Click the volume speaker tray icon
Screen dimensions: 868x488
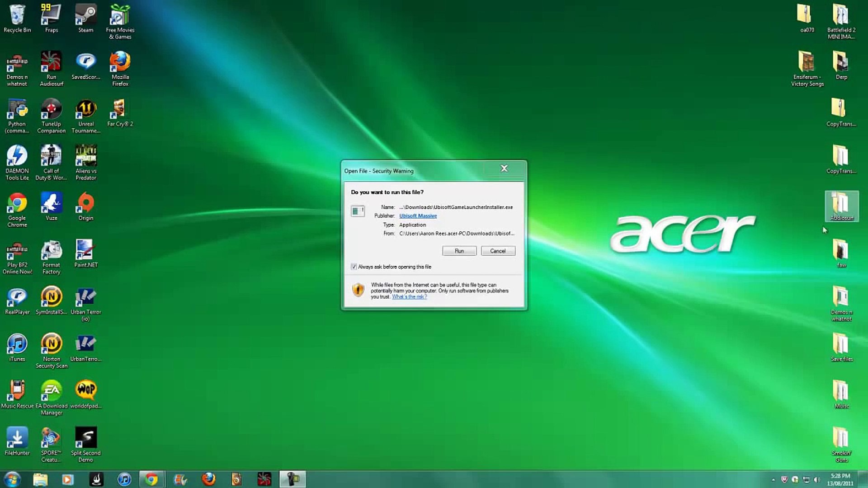816,480
